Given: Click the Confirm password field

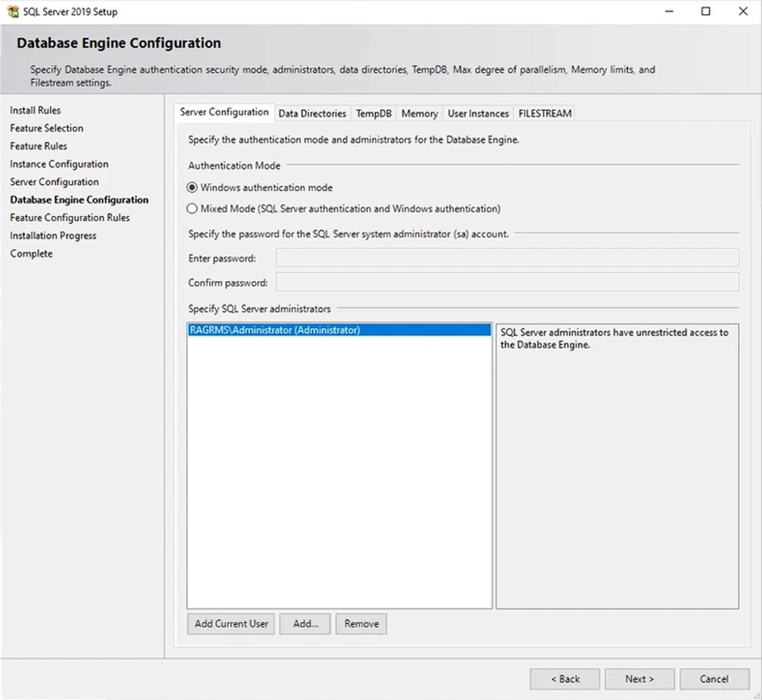Looking at the screenshot, I should 508,282.
